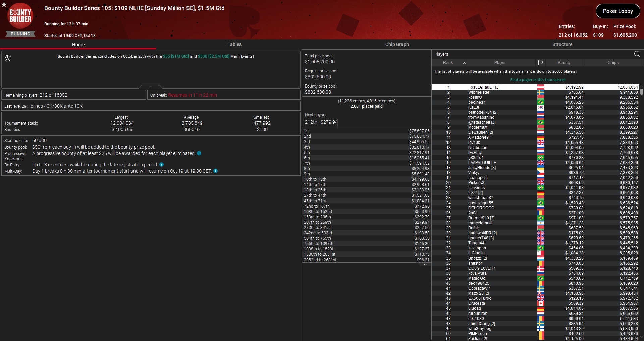The height and width of the screenshot is (341, 644).
Task: Click begines1's country flag
Action: [540, 102]
